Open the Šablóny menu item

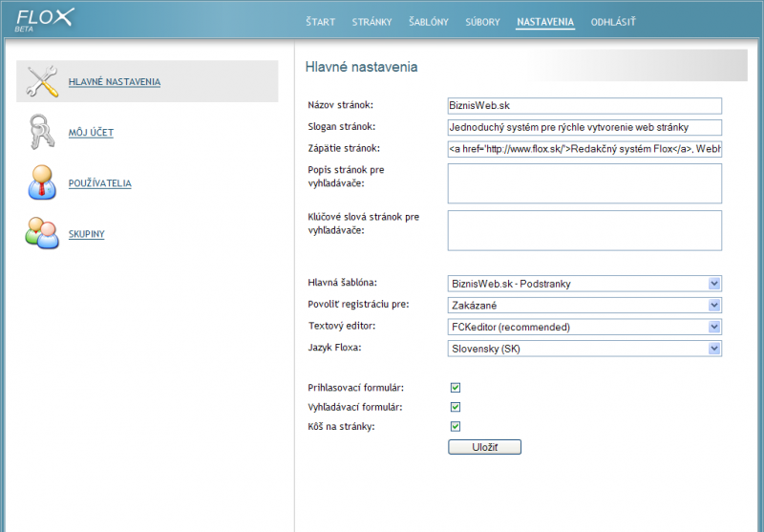pos(428,22)
